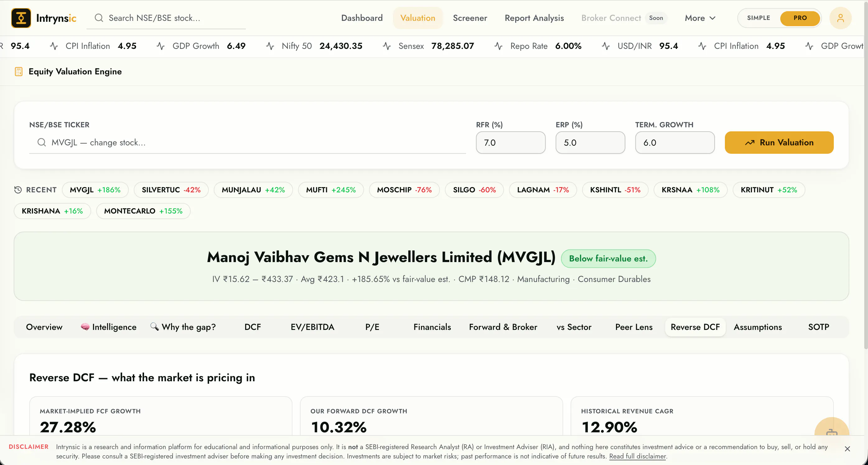Switch to the SOTP tab
Image resolution: width=868 pixels, height=465 pixels.
click(x=819, y=327)
